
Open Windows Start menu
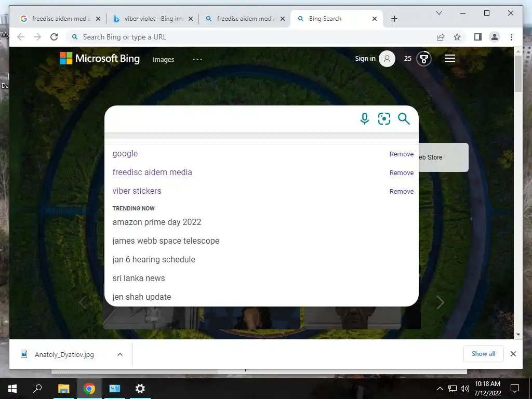[12, 389]
